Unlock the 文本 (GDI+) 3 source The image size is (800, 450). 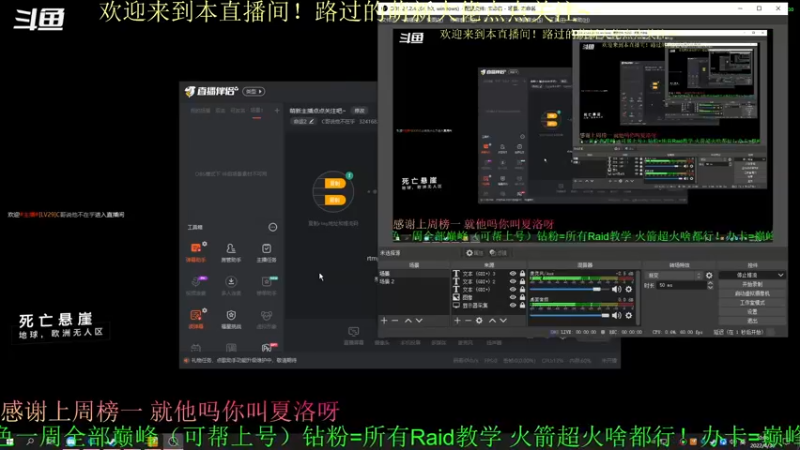point(522,273)
